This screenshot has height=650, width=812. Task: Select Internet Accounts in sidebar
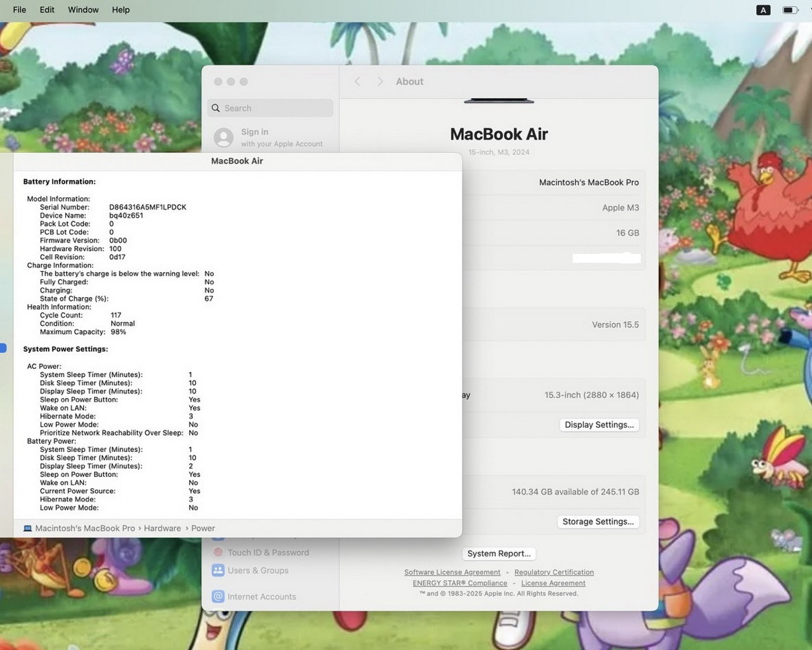pos(261,596)
